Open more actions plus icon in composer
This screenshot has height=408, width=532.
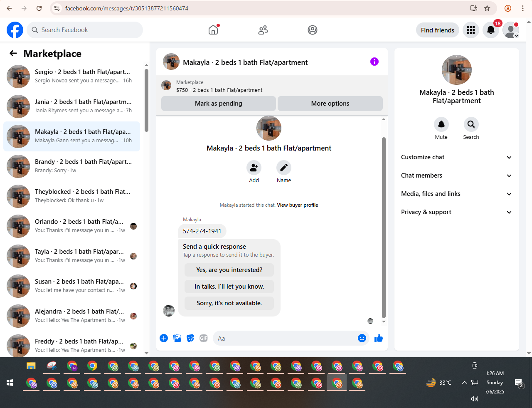pyautogui.click(x=164, y=338)
